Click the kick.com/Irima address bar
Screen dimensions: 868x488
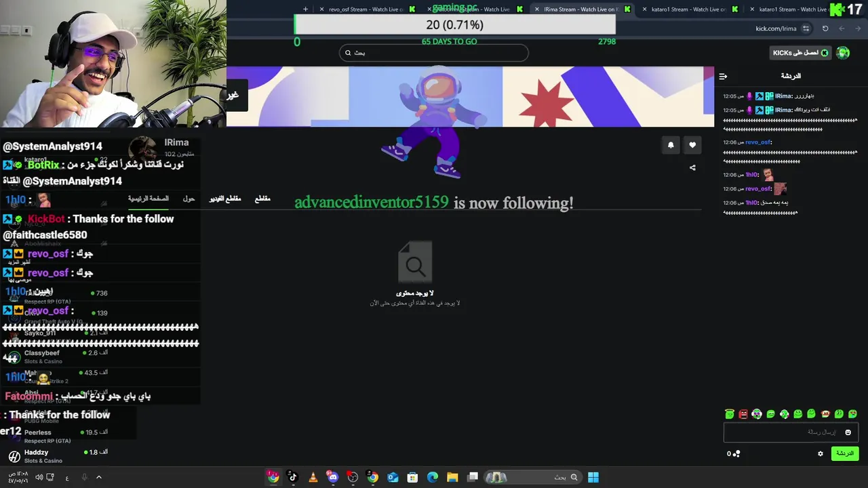pos(776,28)
